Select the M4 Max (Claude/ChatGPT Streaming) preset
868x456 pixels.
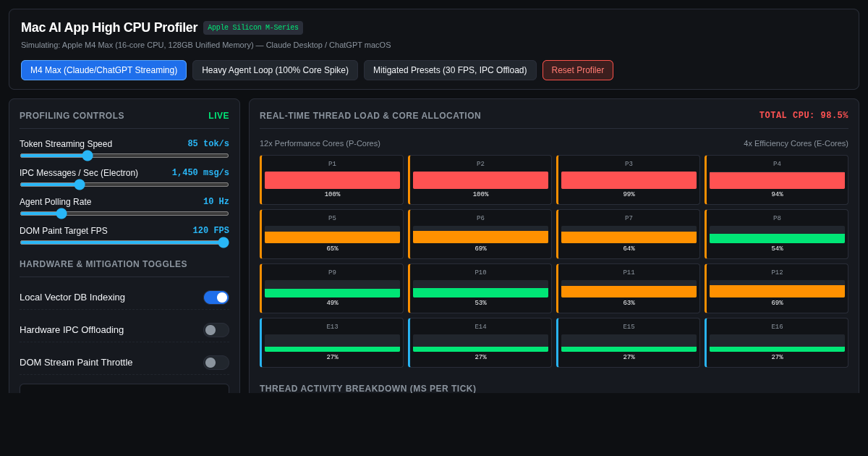[103, 70]
